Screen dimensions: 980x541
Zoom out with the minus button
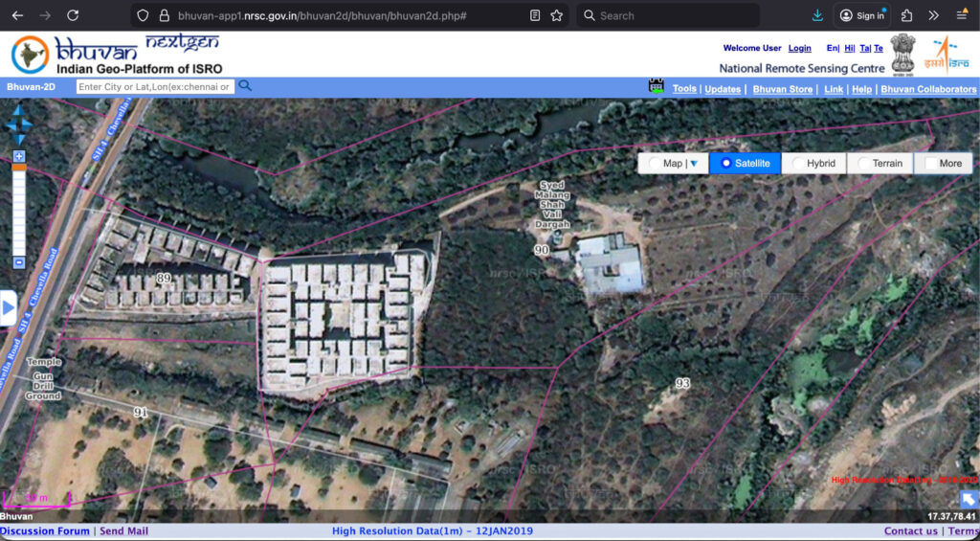[19, 262]
